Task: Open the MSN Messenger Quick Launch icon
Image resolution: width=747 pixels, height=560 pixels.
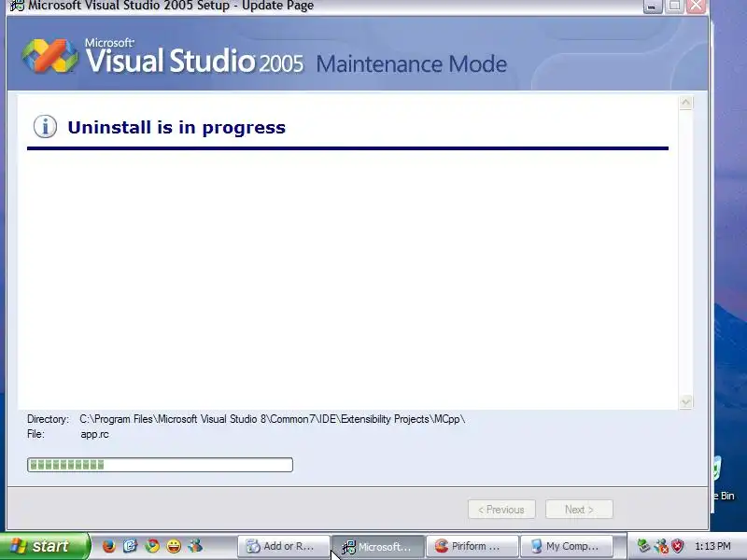Action: click(x=195, y=546)
